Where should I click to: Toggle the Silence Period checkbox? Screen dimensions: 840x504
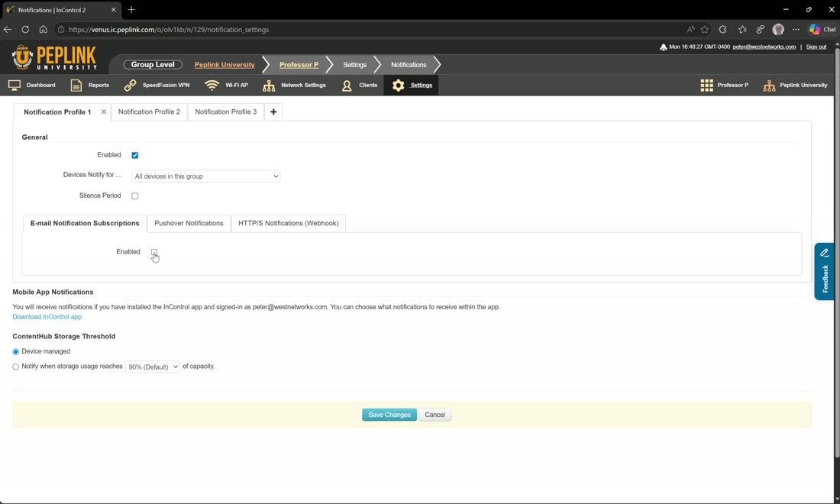pyautogui.click(x=135, y=196)
